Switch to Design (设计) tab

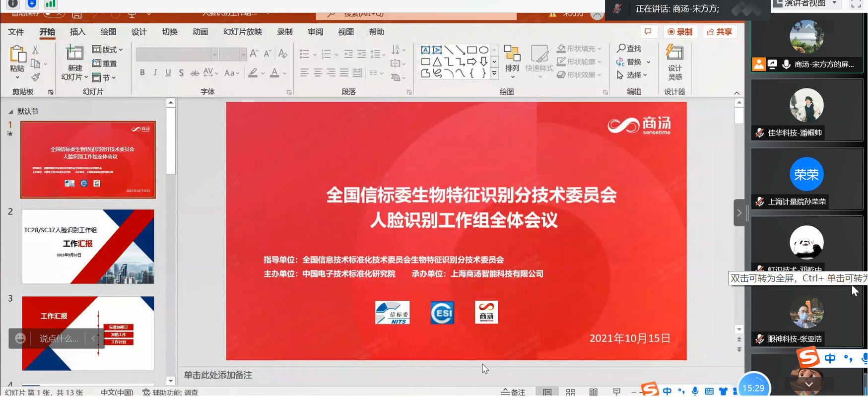(x=139, y=32)
